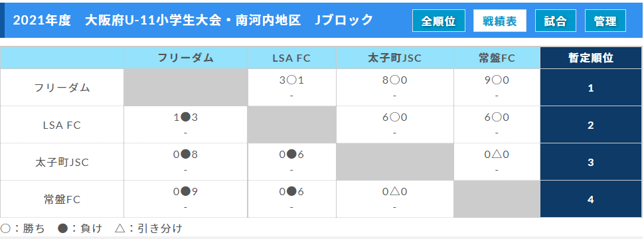Open the 全順位 tab

pos(439,21)
